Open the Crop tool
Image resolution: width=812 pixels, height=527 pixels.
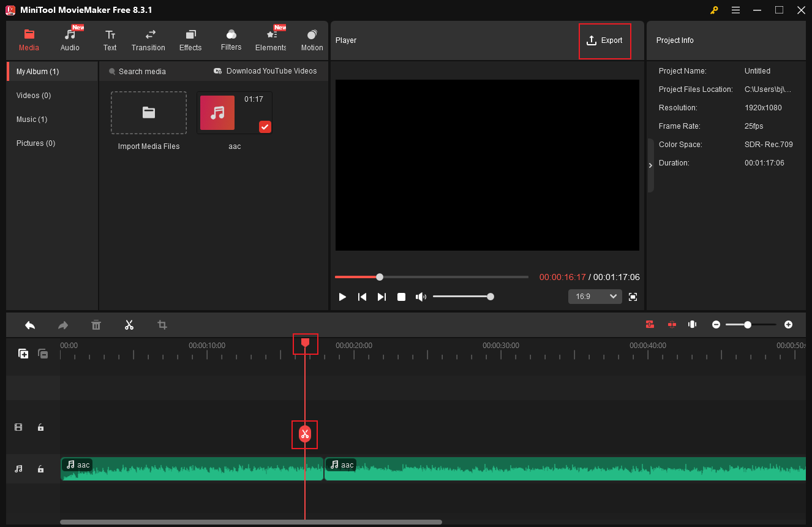[x=162, y=325]
